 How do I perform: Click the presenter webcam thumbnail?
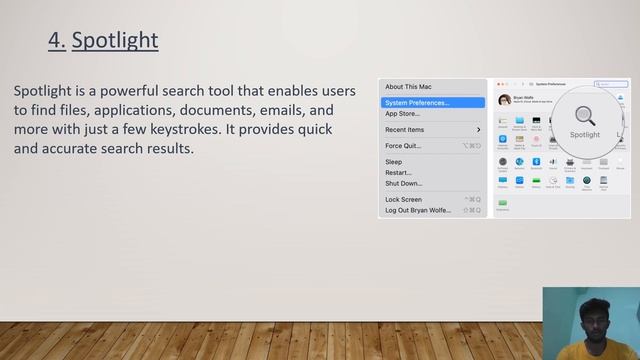click(591, 323)
